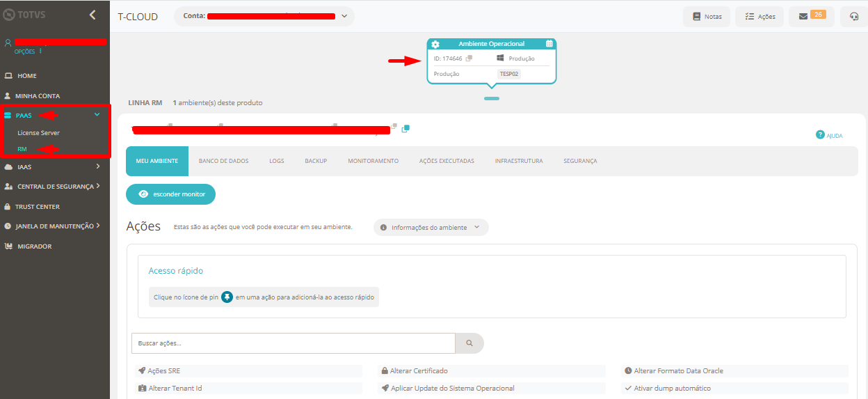Viewport: 868px width, 399px height.
Task: Switch to the AÇÕES EXECUTADAS tab
Action: (447, 161)
